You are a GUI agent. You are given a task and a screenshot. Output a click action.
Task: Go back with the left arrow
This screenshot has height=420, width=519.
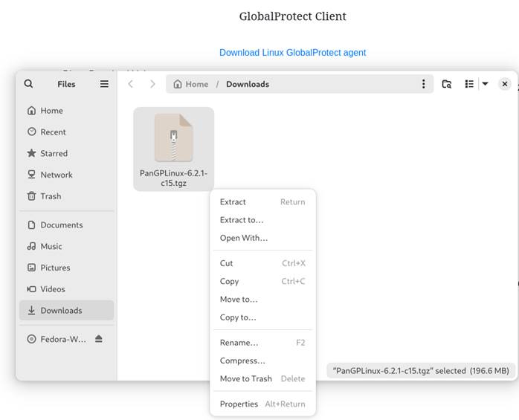[x=131, y=84]
